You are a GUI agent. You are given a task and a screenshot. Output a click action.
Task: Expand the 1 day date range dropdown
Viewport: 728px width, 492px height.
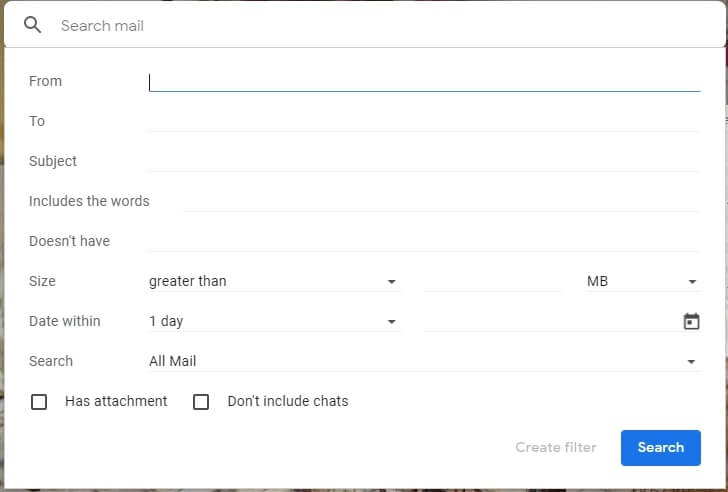pos(273,321)
